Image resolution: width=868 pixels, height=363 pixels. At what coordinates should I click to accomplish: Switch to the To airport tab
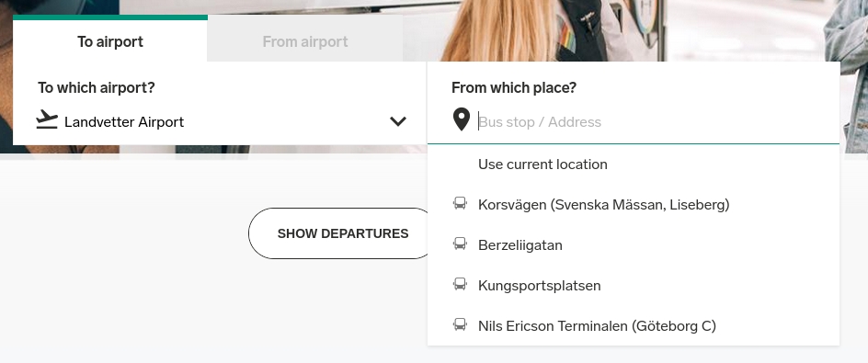(110, 40)
